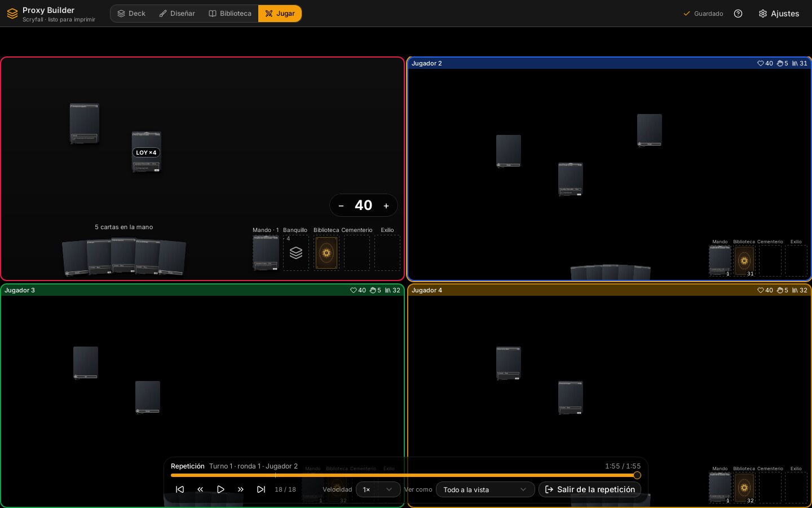The width and height of the screenshot is (812, 508).
Task: Click the Mando commander card in player one zone
Action: (266, 253)
